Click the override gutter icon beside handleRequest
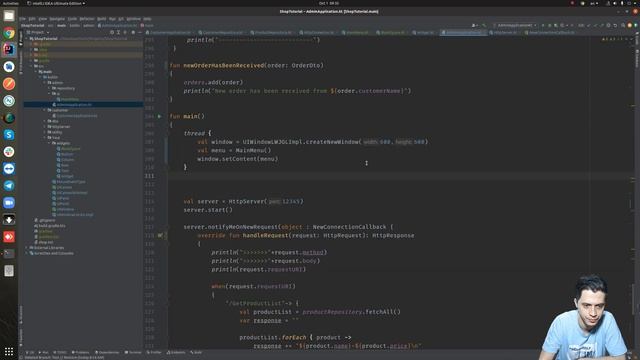This screenshot has width=640, height=360. [x=160, y=236]
